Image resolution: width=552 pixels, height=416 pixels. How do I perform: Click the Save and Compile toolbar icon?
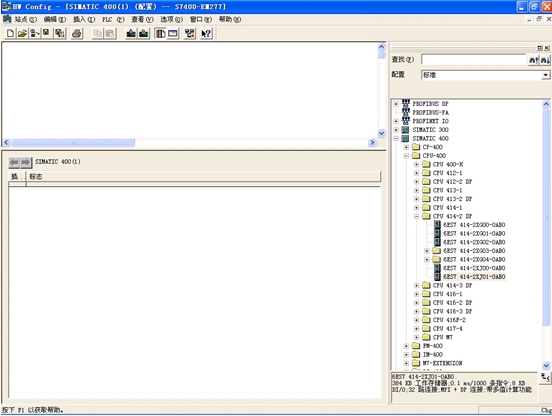(x=60, y=33)
